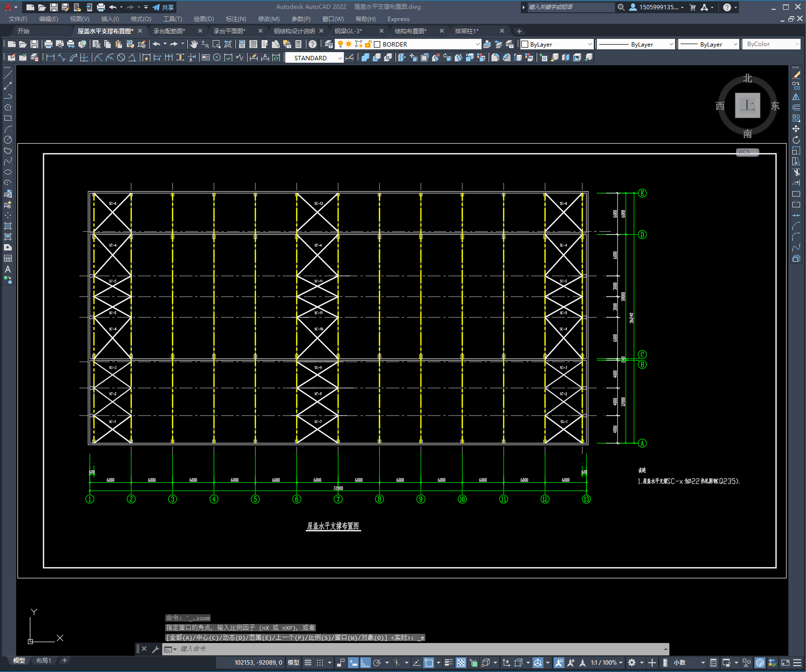Open the 绘图(D) menu
This screenshot has height=672, width=806.
204,19
